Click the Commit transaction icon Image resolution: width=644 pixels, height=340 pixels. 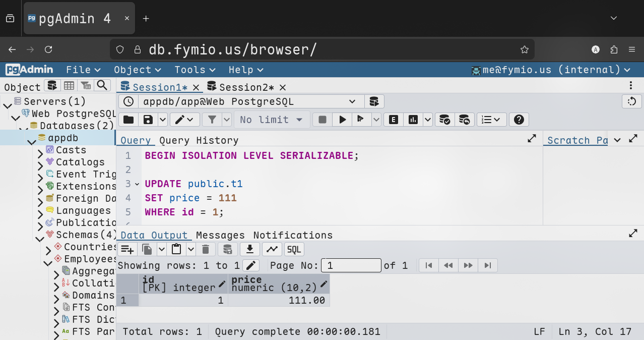coord(444,120)
